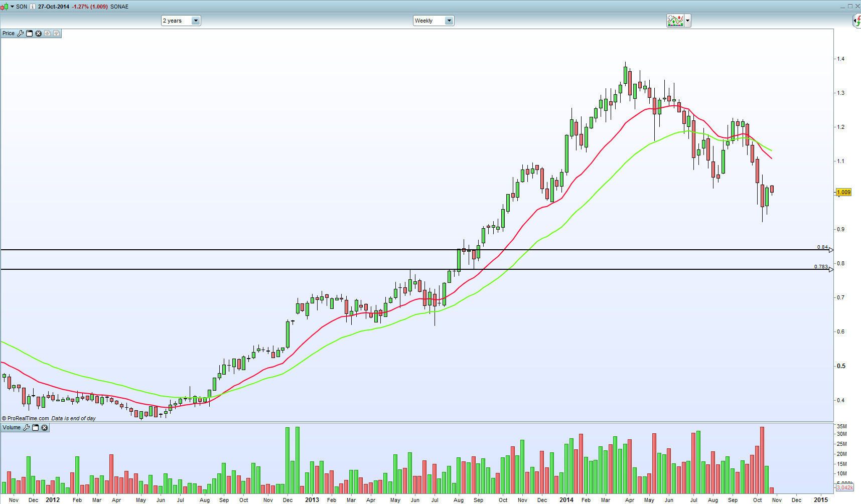Viewport: 861px width, 504px height.
Task: Expand the red-green arrows side tab
Action: pos(857,21)
